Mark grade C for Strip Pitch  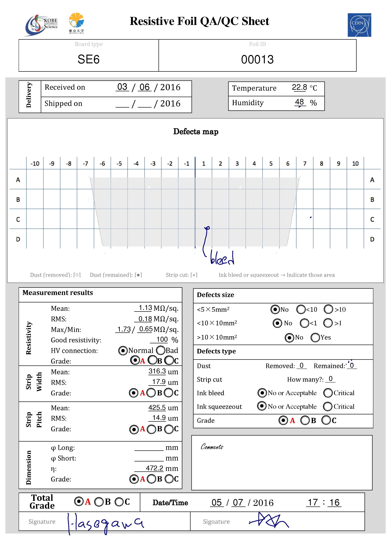coord(169,429)
